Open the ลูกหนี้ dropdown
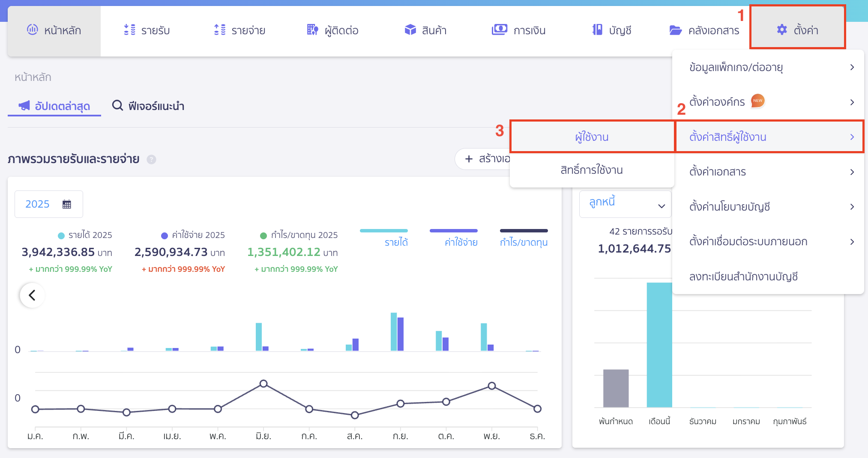 (625, 204)
